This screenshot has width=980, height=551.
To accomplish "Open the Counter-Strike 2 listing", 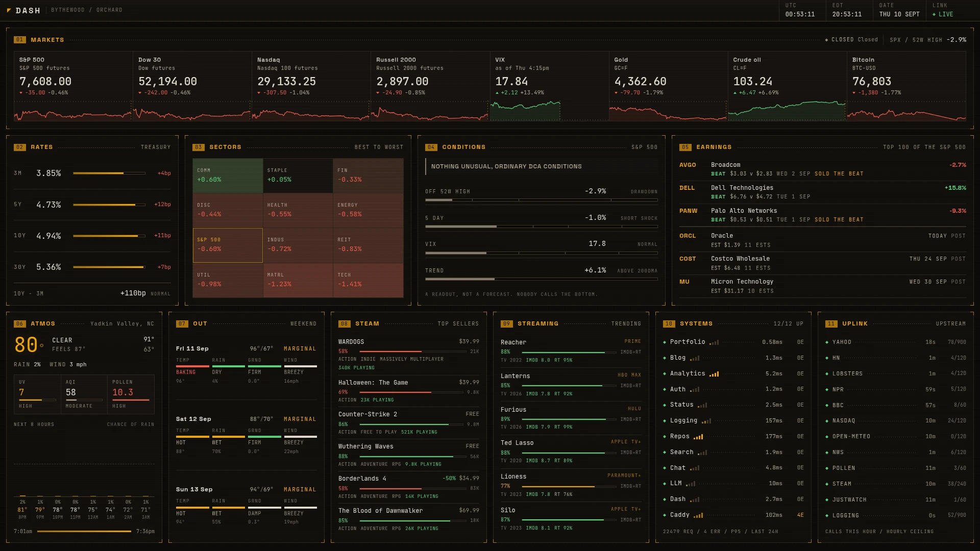I will 409,423.
